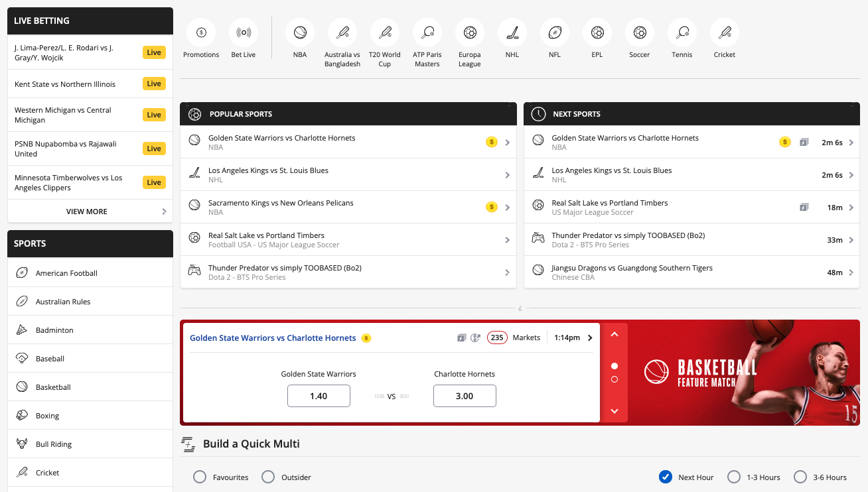Open American Football in Sports menu

click(90, 273)
